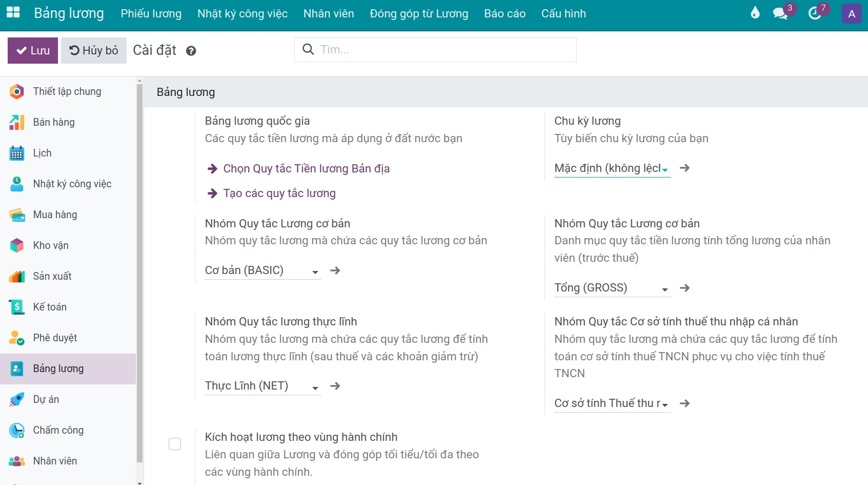
Task: Open user avatar A menu
Action: (x=852, y=14)
